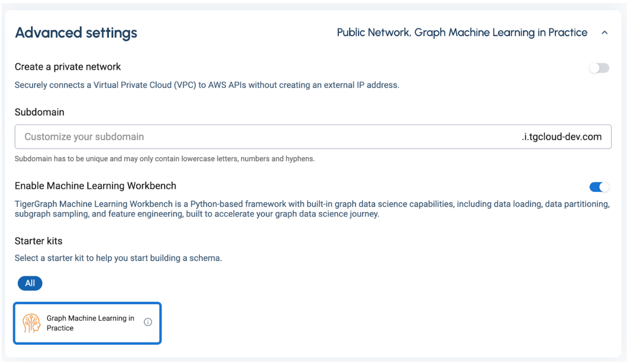Click Securely connects a VPC description text

coord(207,85)
